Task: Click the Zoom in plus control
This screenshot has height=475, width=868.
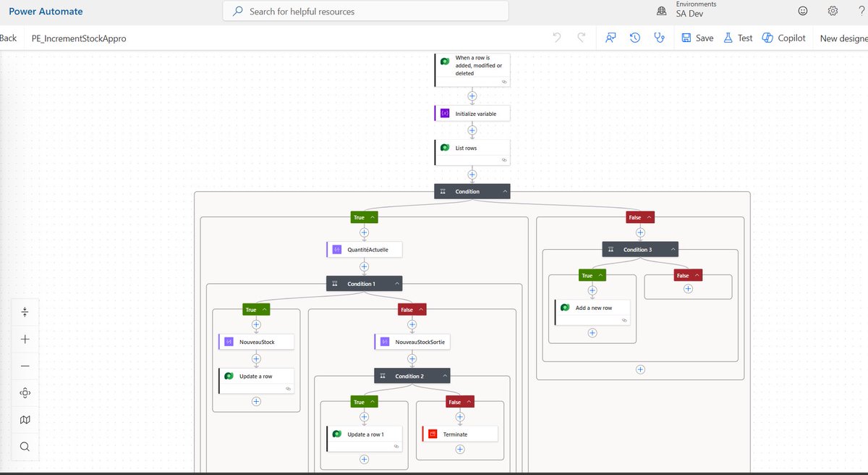Action: (x=25, y=339)
